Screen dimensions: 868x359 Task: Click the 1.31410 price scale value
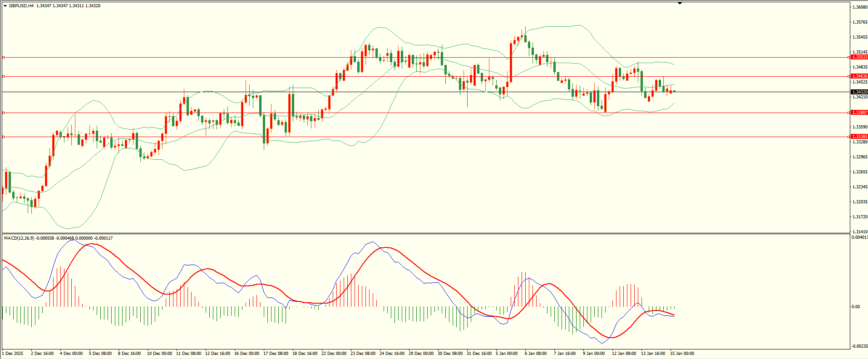[860, 232]
